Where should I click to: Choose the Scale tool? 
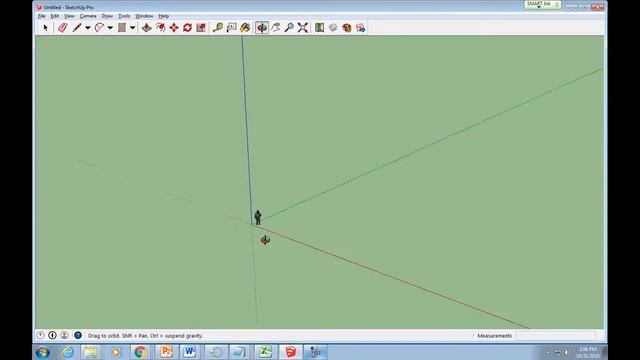point(201,27)
